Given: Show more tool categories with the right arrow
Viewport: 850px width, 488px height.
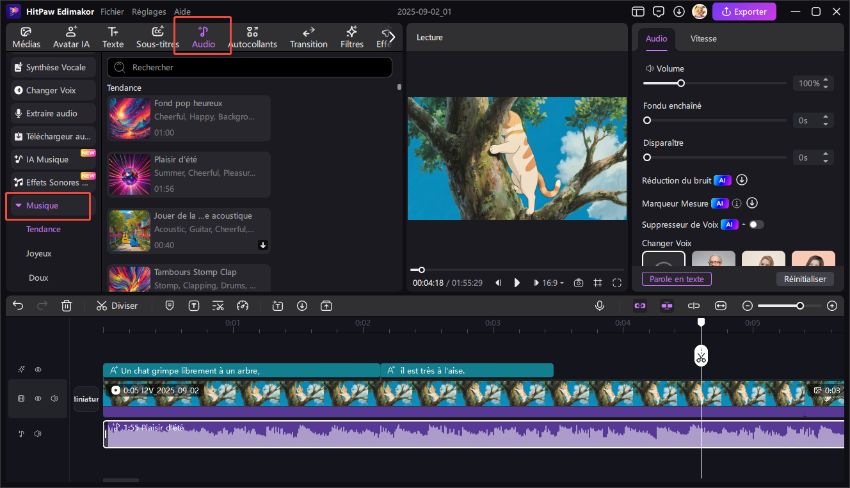Looking at the screenshot, I should [x=391, y=37].
